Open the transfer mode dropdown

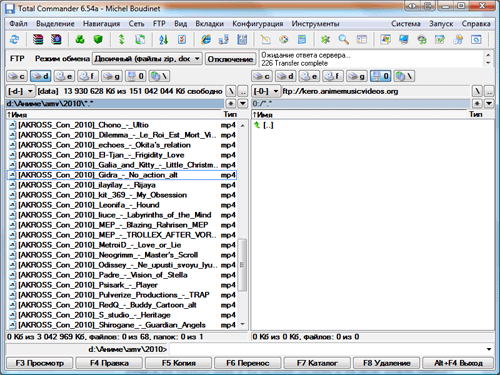click(147, 59)
